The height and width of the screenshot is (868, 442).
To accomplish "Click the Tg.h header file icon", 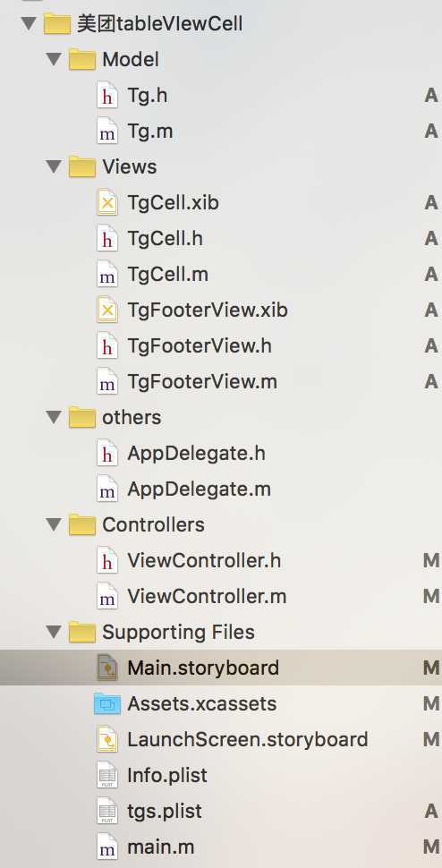I will coord(107,96).
